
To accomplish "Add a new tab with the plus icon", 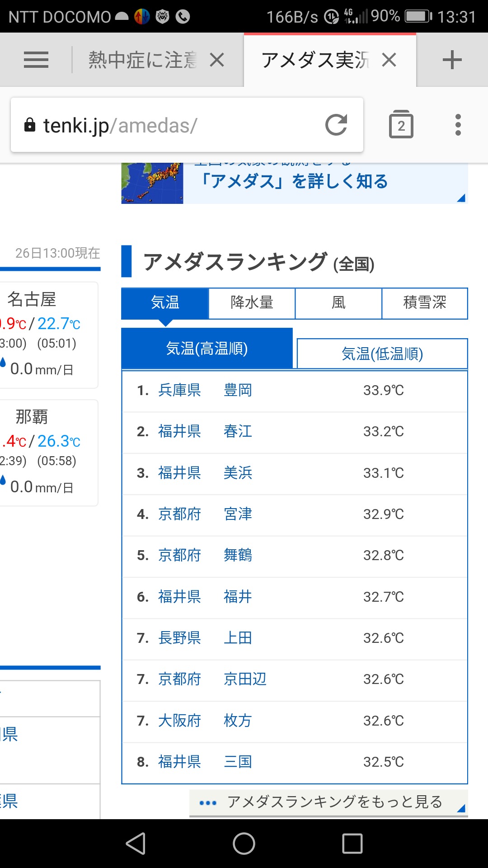I will click(452, 60).
